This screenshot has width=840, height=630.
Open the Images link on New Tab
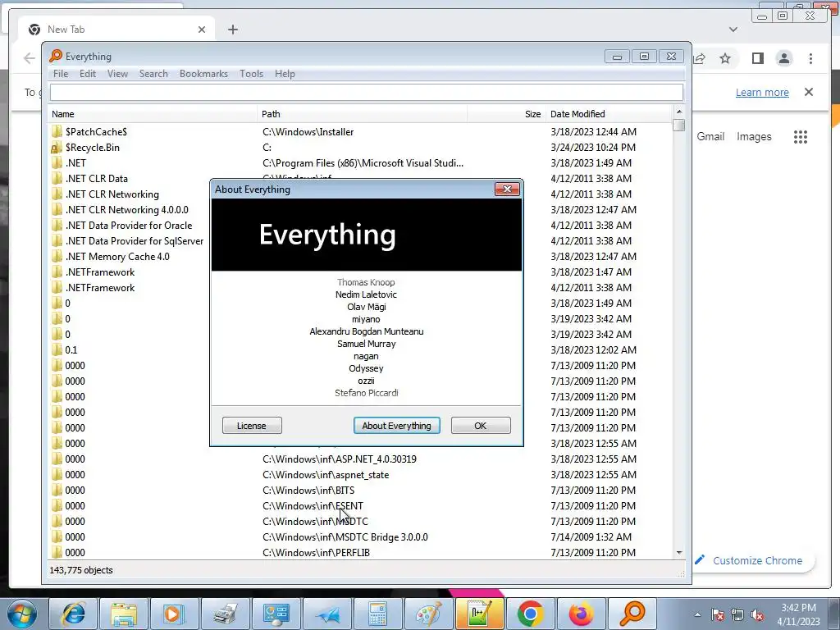pyautogui.click(x=754, y=137)
